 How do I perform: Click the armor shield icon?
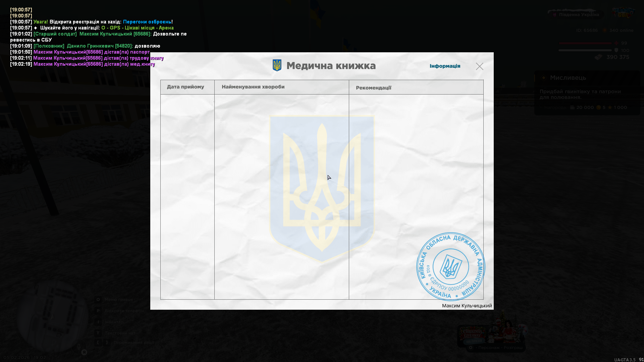tap(616, 50)
